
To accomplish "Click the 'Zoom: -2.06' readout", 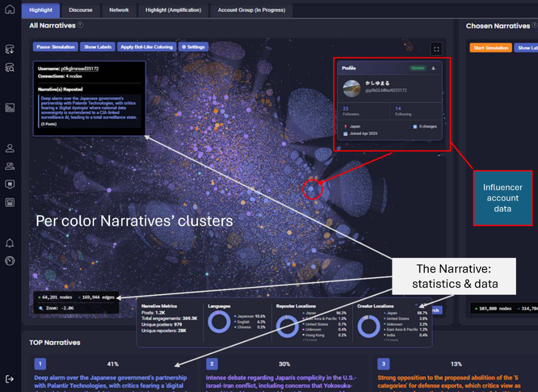I will pyautogui.click(x=60, y=308).
